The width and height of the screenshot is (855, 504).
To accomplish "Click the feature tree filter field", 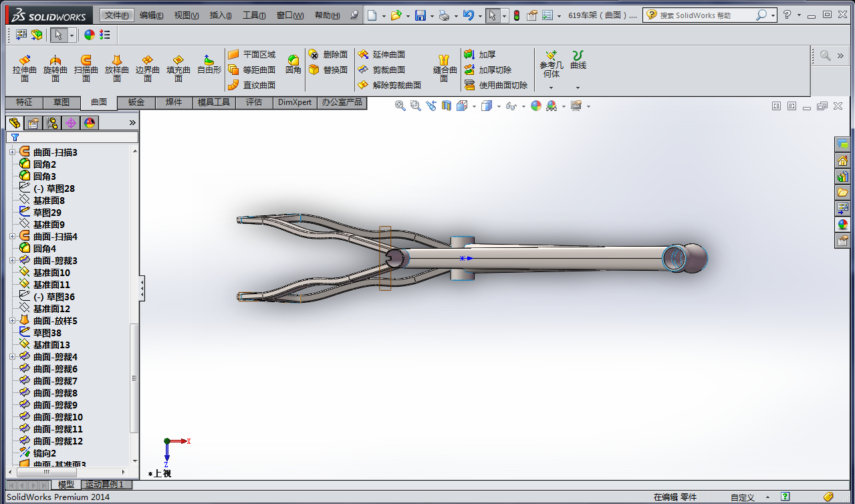I will (x=72, y=137).
